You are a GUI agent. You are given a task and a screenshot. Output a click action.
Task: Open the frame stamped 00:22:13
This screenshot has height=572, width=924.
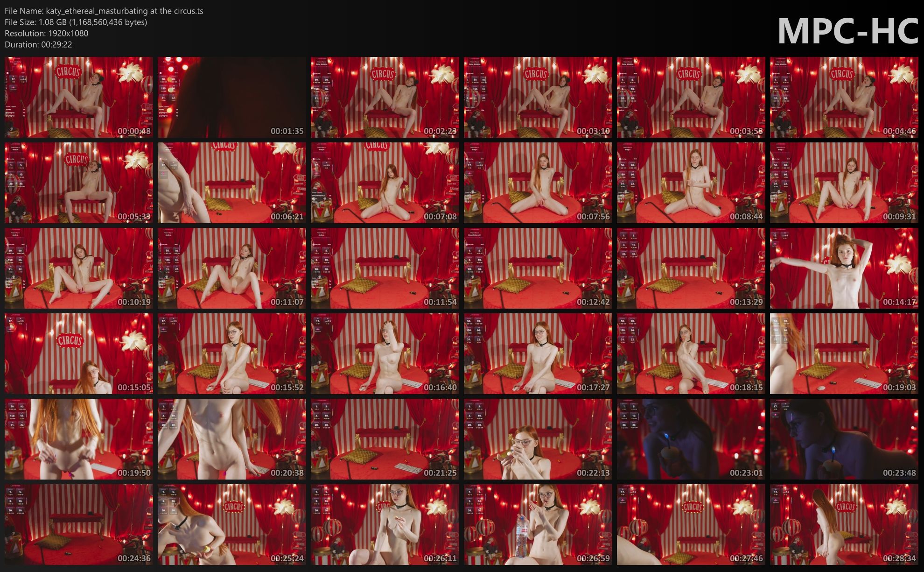coord(538,439)
